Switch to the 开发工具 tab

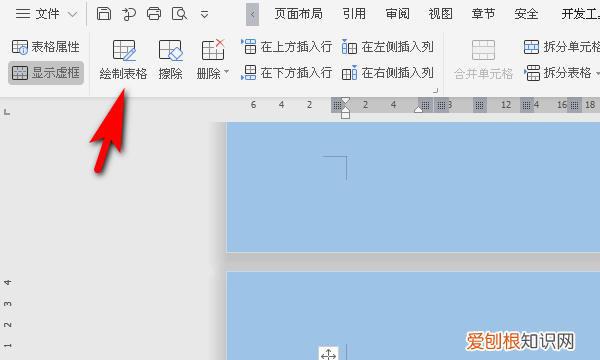580,14
